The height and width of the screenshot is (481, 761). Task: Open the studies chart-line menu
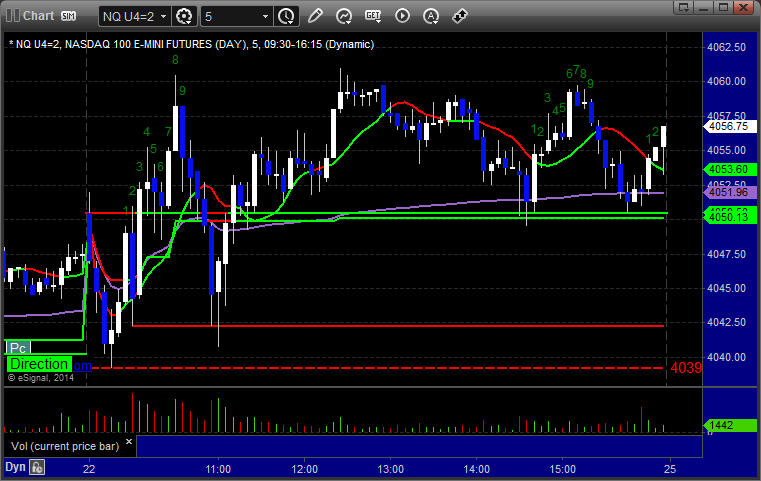pyautogui.click(x=344, y=17)
